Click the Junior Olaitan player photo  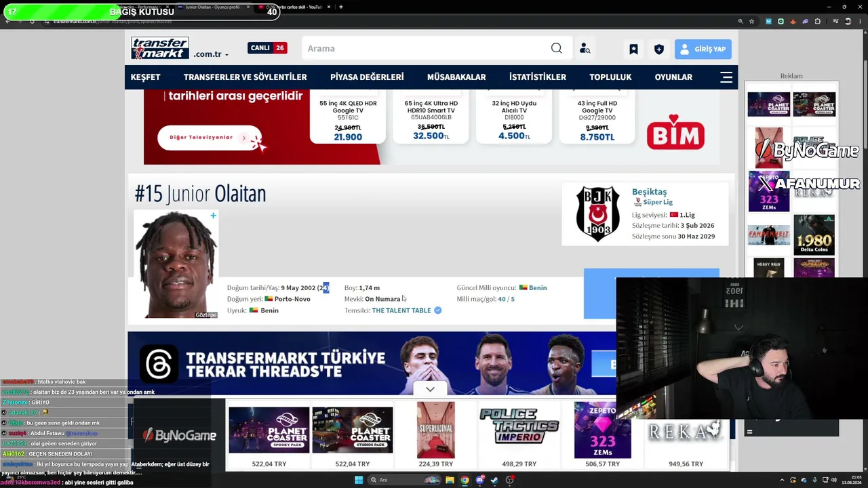click(176, 264)
